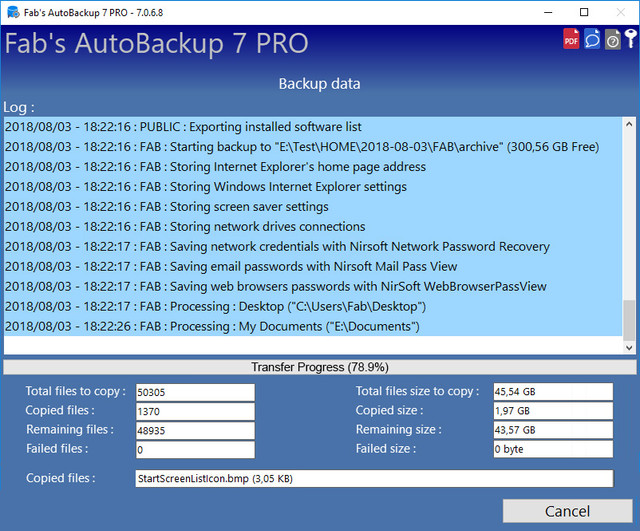Select log line 'Storing Windows Internet Explorer settings'
Viewport: 640px width, 531px height.
(x=313, y=187)
